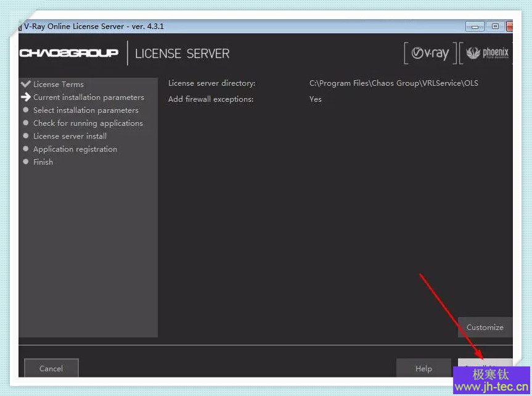Screen dimensions: 532x396
Task: Select the License Terms step
Action: pos(59,85)
